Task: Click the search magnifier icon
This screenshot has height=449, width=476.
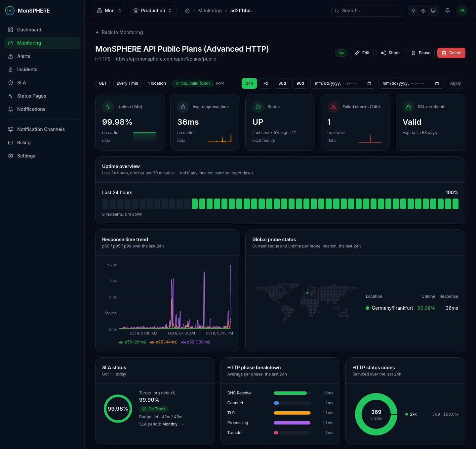Action: coord(337,11)
